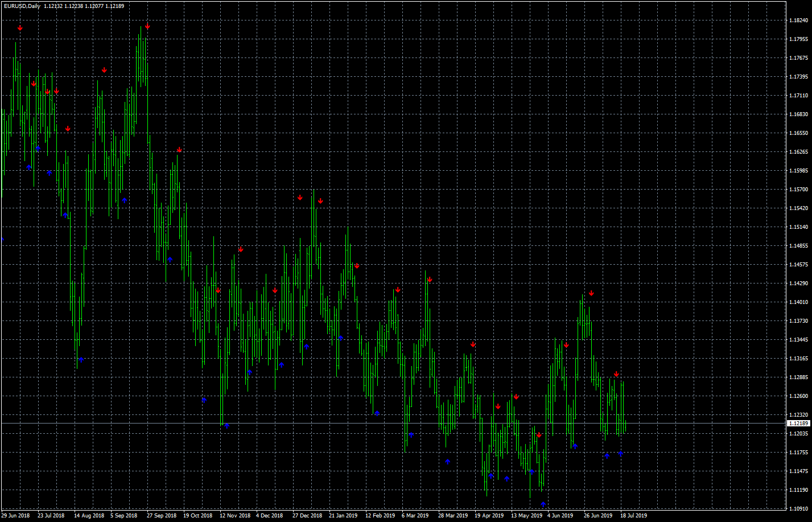Select the 6 Mar 2019 date label
Image resolution: width=812 pixels, height=522 pixels.
[415, 516]
